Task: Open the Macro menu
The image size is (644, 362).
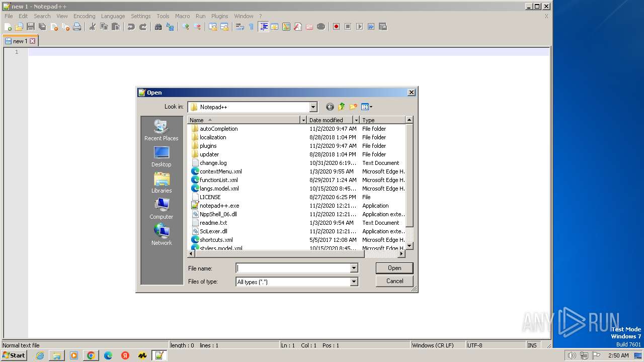Action: click(x=182, y=16)
